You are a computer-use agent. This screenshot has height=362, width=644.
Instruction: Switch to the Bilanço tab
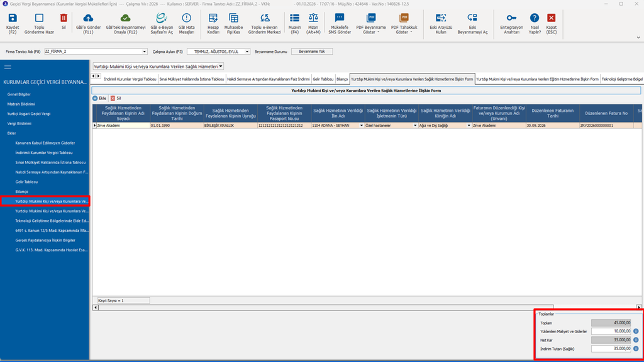click(x=342, y=79)
